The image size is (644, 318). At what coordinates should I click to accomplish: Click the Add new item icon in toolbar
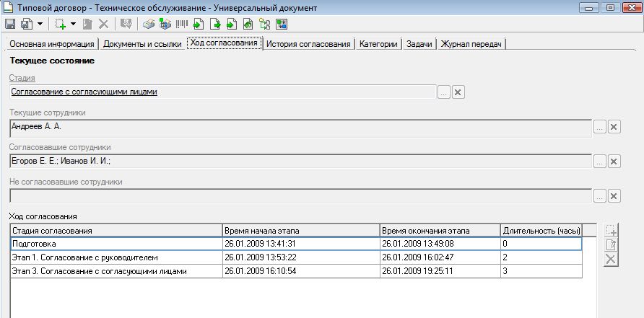click(61, 25)
